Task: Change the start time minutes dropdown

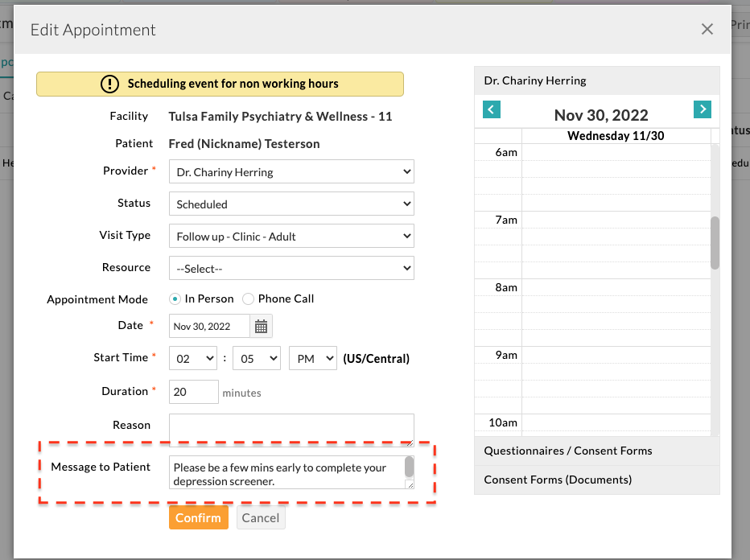Action: (256, 359)
